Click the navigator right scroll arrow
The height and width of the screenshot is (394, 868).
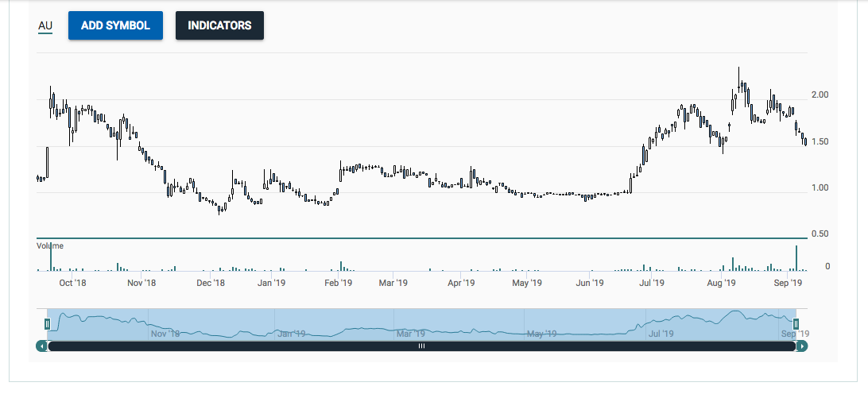point(802,346)
